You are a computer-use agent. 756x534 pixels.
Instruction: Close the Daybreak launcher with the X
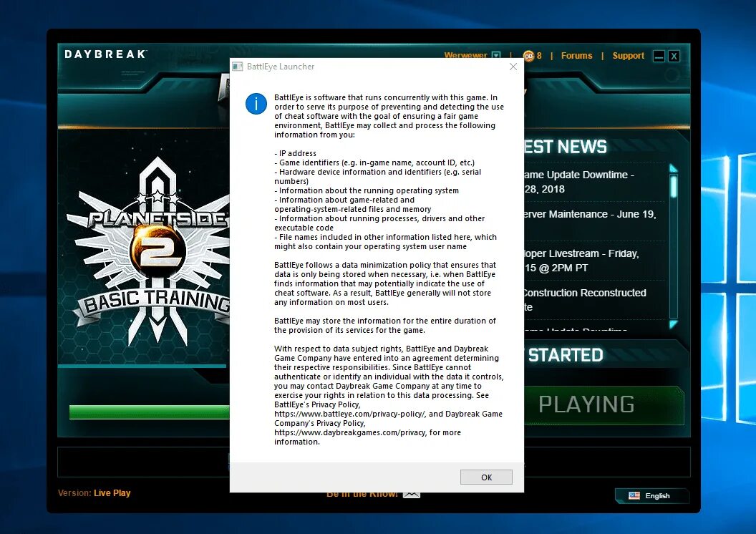674,57
